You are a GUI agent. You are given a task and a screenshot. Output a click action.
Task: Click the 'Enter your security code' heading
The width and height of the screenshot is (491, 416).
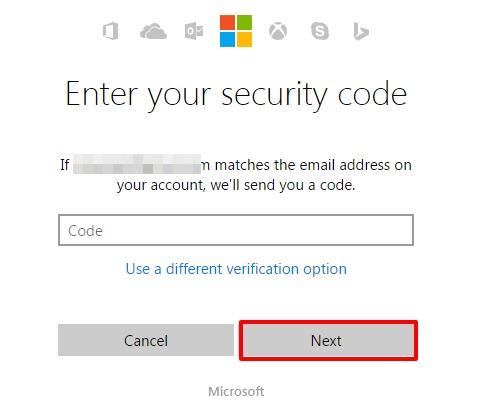tap(236, 95)
